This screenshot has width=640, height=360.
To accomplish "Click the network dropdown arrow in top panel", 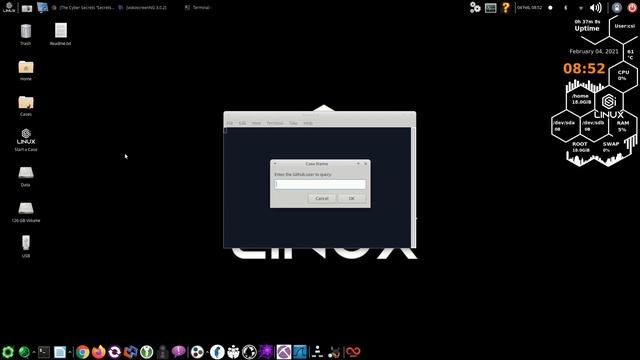I will [x=580, y=8].
